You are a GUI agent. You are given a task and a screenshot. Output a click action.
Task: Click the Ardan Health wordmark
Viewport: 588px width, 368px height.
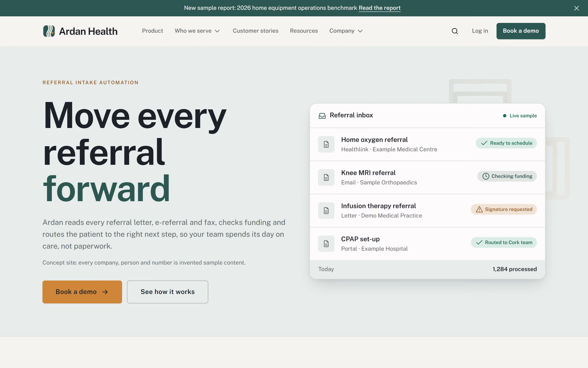click(x=88, y=31)
